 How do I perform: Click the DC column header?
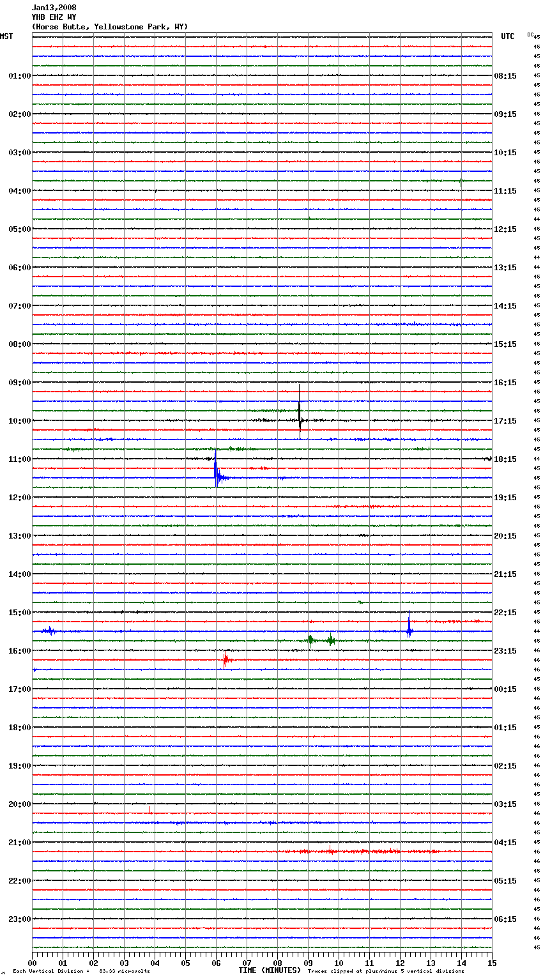(x=530, y=34)
